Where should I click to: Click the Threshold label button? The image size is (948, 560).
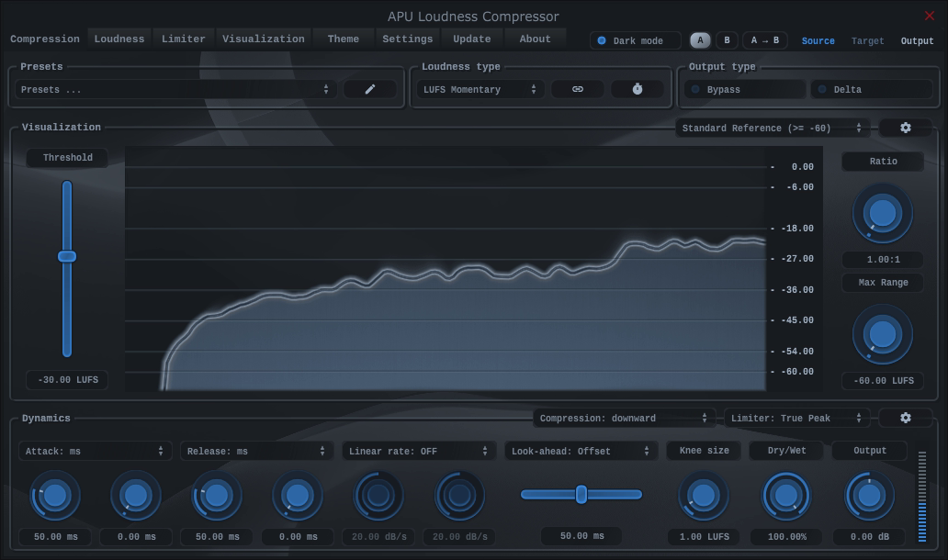(x=68, y=158)
